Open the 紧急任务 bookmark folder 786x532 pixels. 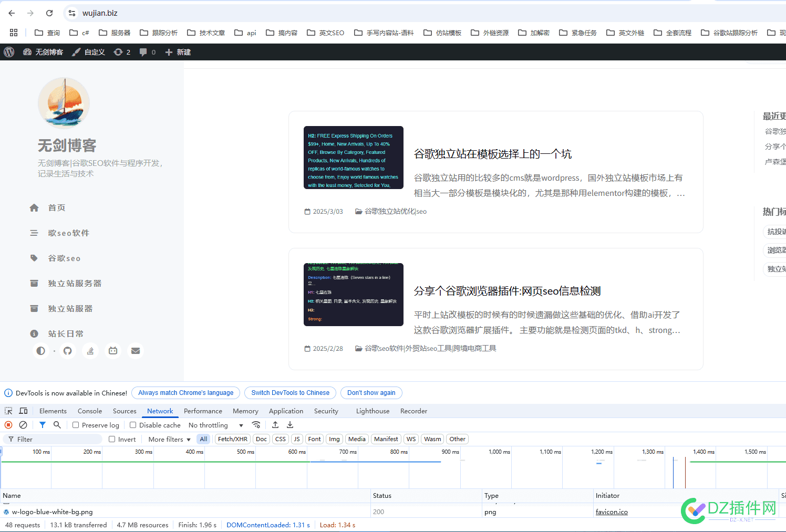point(578,33)
